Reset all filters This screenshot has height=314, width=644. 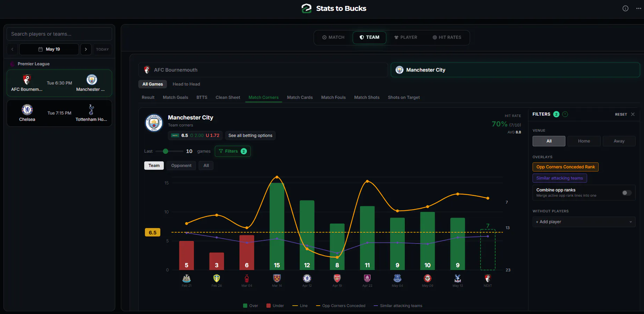tap(621, 114)
